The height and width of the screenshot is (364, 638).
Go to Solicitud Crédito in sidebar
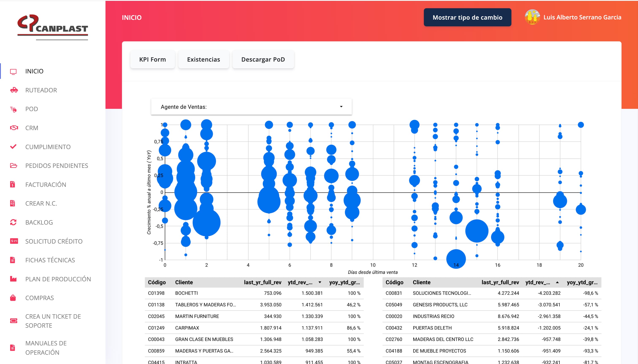(54, 241)
